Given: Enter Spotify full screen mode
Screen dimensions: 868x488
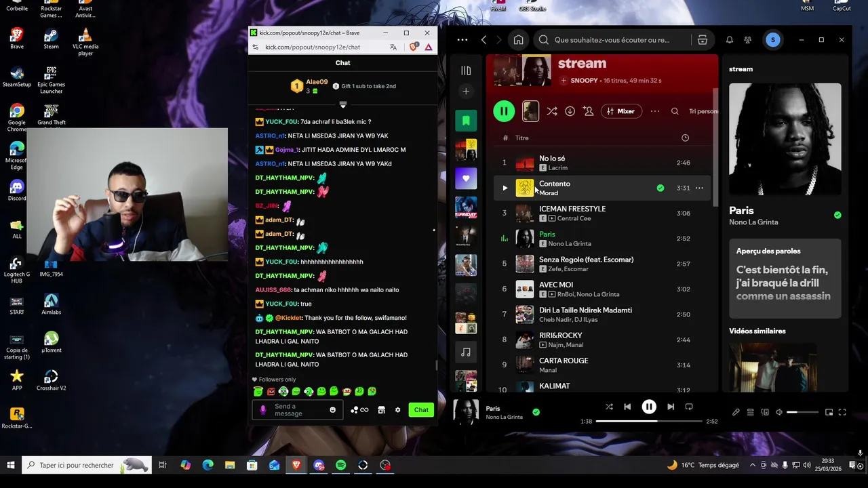Looking at the screenshot, I should pyautogui.click(x=843, y=412).
